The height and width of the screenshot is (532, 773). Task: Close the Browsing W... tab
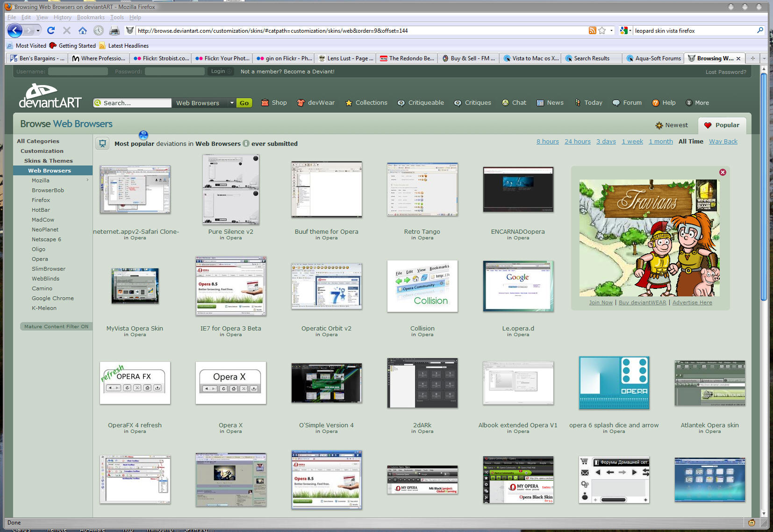[738, 58]
